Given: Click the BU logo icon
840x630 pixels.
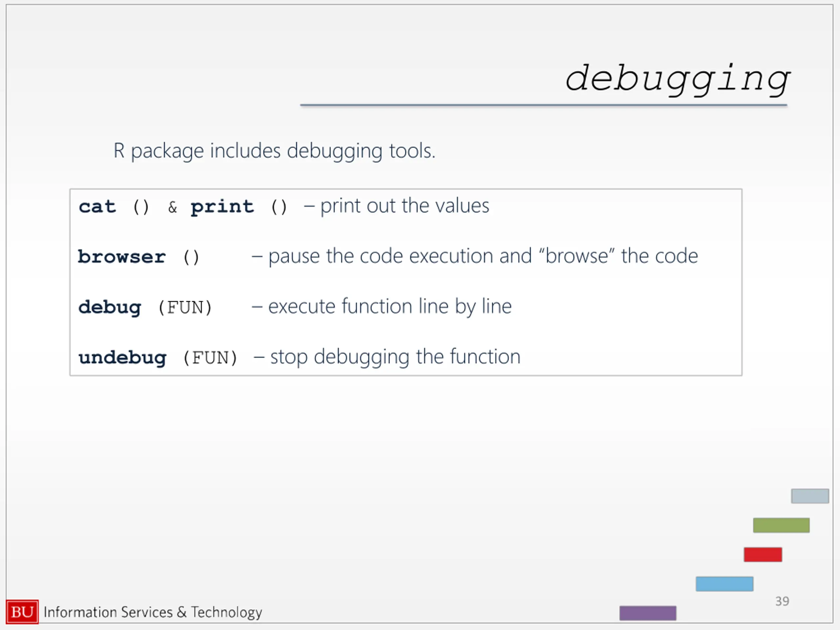Looking at the screenshot, I should 22,612.
